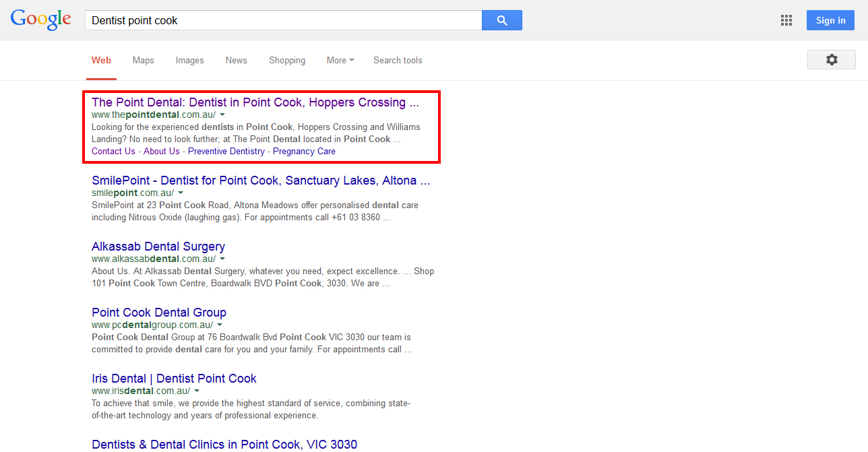This screenshot has width=868, height=452.
Task: Open Iris Dental | Dentist Point Cook result
Action: 174,379
